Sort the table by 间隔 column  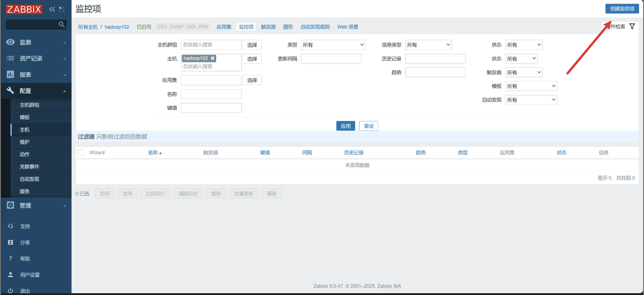[x=307, y=153]
